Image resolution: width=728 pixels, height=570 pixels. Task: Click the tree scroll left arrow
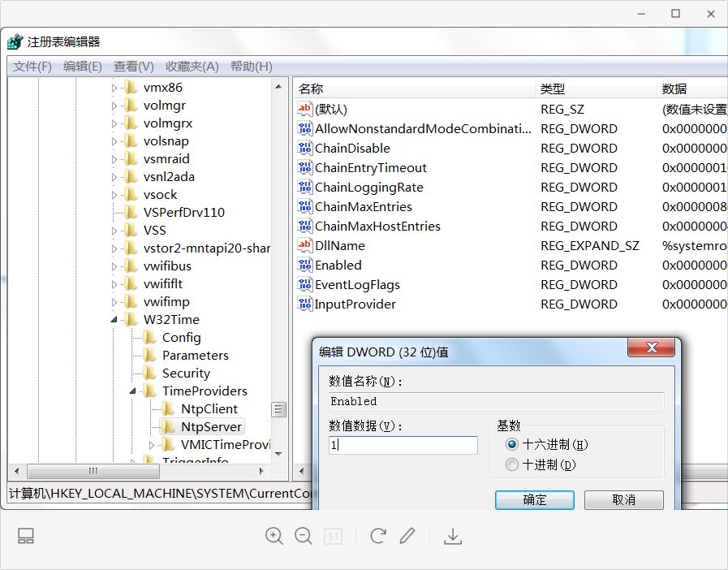point(17,471)
